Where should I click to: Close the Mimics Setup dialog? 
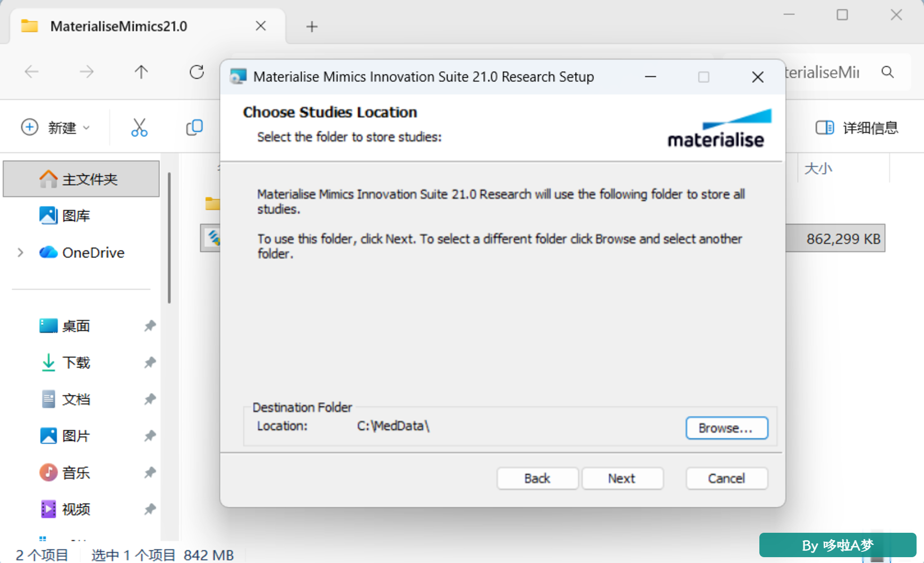pos(758,77)
